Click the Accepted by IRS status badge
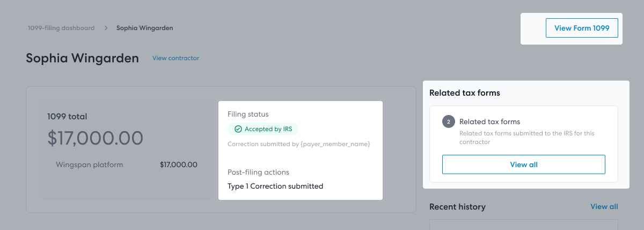Image resolution: width=644 pixels, height=230 pixels. [263, 129]
